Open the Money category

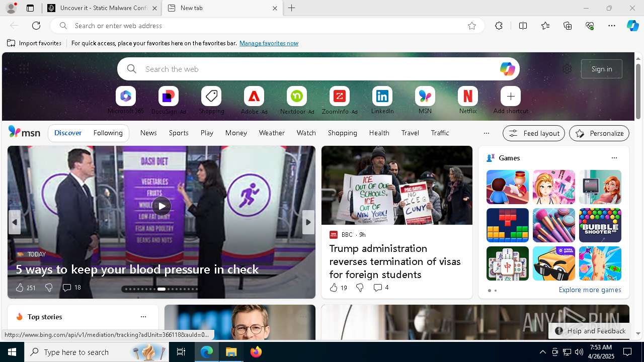[236, 133]
